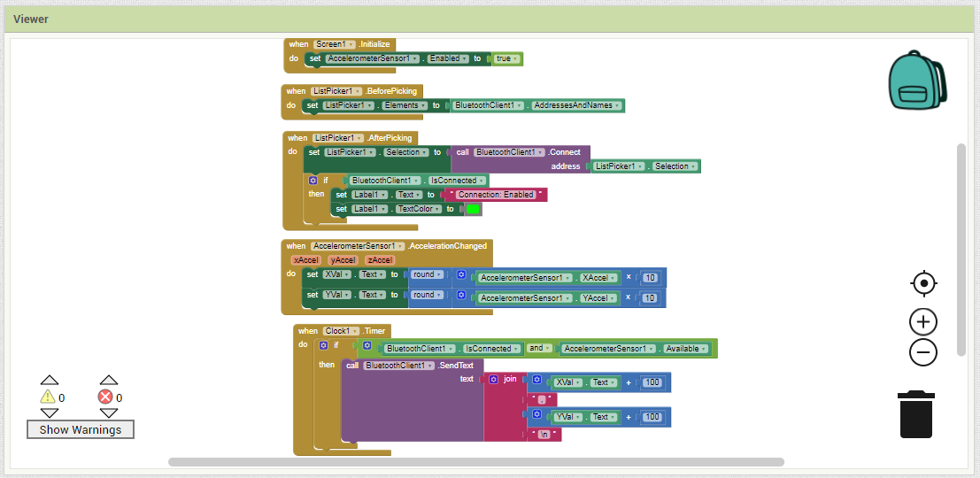Click the zAccel parameter
The width and height of the screenshot is (980, 478).
click(380, 260)
